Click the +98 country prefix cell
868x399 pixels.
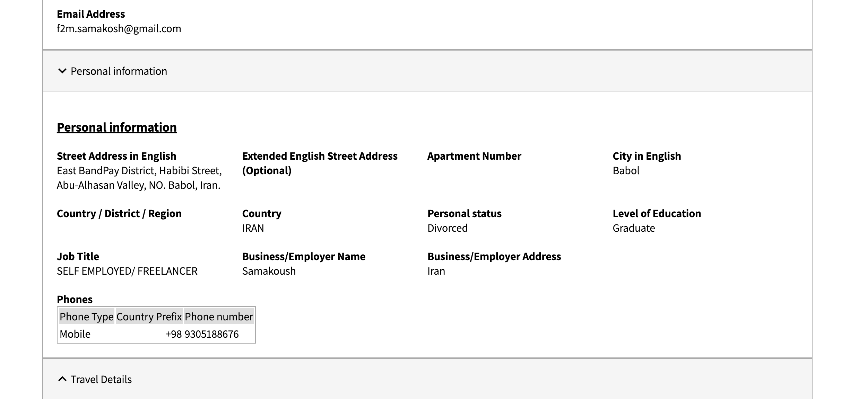click(x=173, y=334)
